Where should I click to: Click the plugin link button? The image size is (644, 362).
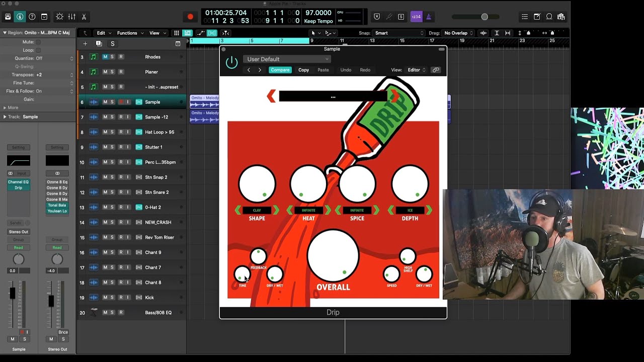click(x=436, y=70)
